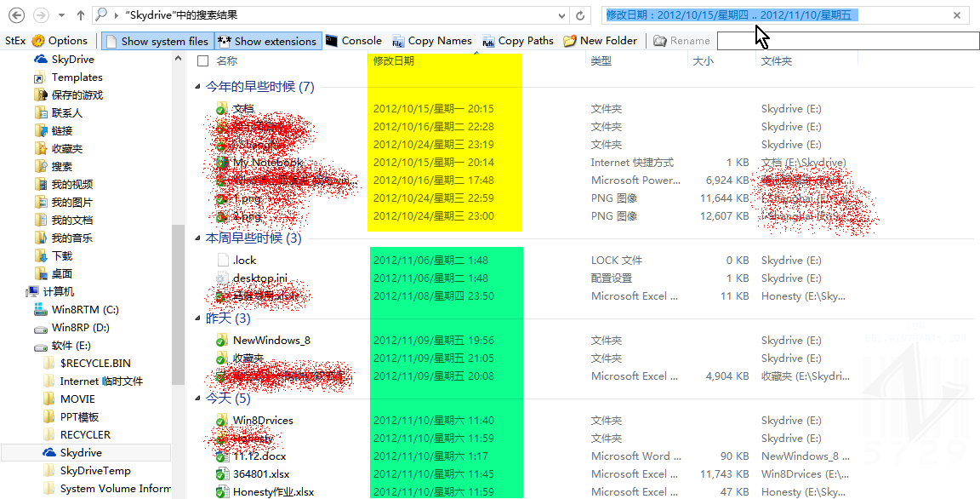Collapse the 今年的早些时候 group
The image size is (980, 499).
pos(197,87)
